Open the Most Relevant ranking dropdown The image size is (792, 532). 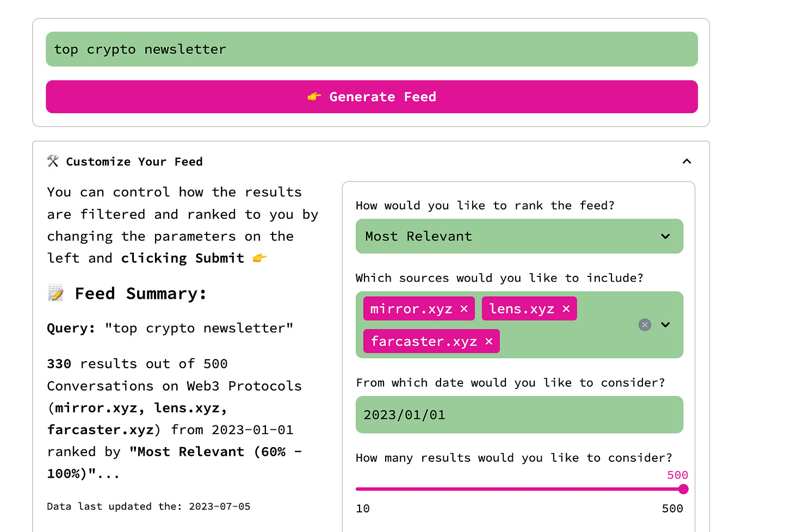pos(519,236)
